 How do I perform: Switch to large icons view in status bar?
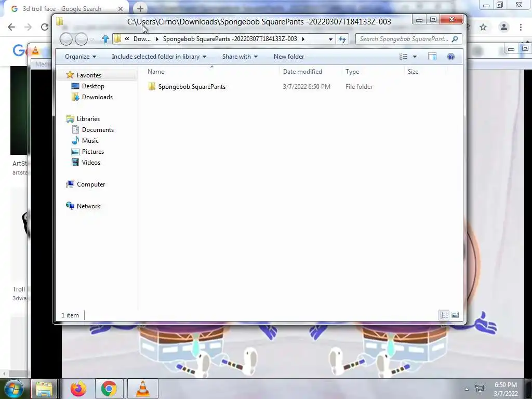[x=455, y=315]
